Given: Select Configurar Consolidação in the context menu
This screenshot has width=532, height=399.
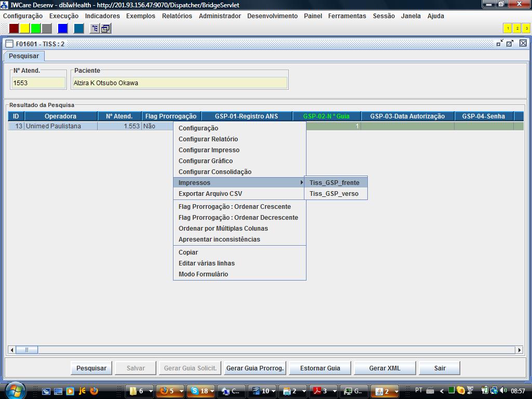Looking at the screenshot, I should [240, 171].
